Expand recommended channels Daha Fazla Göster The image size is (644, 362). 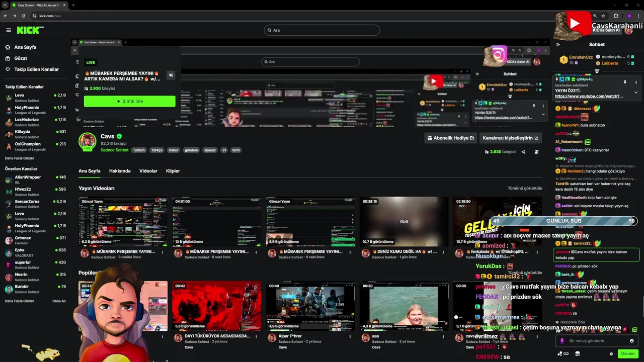point(20,301)
